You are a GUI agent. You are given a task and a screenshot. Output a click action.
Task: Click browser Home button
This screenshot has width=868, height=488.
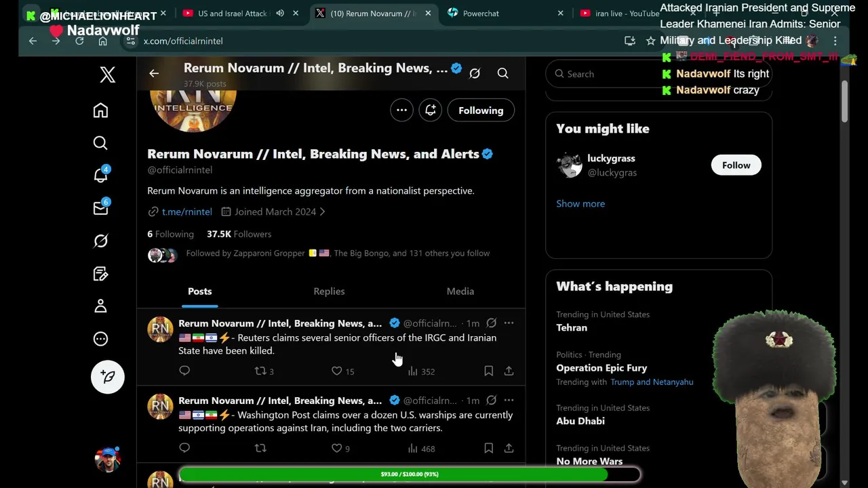[102, 41]
